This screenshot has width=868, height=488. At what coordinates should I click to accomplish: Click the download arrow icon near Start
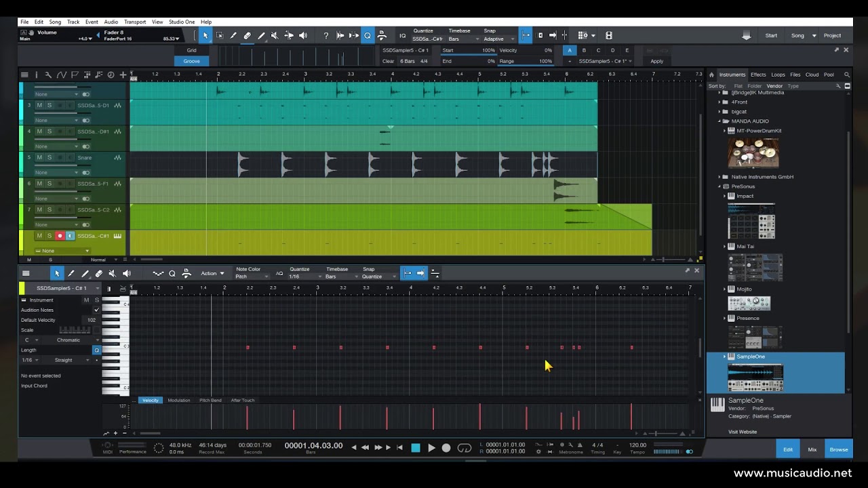coord(747,35)
